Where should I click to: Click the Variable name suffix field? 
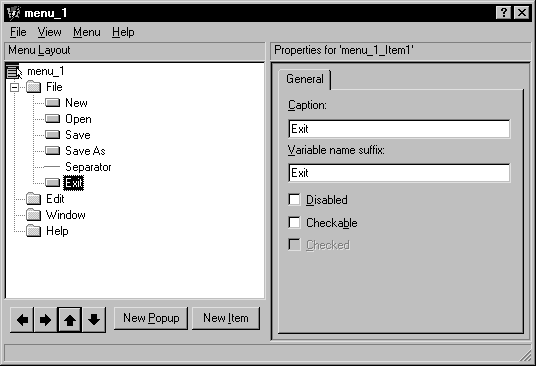coord(399,173)
